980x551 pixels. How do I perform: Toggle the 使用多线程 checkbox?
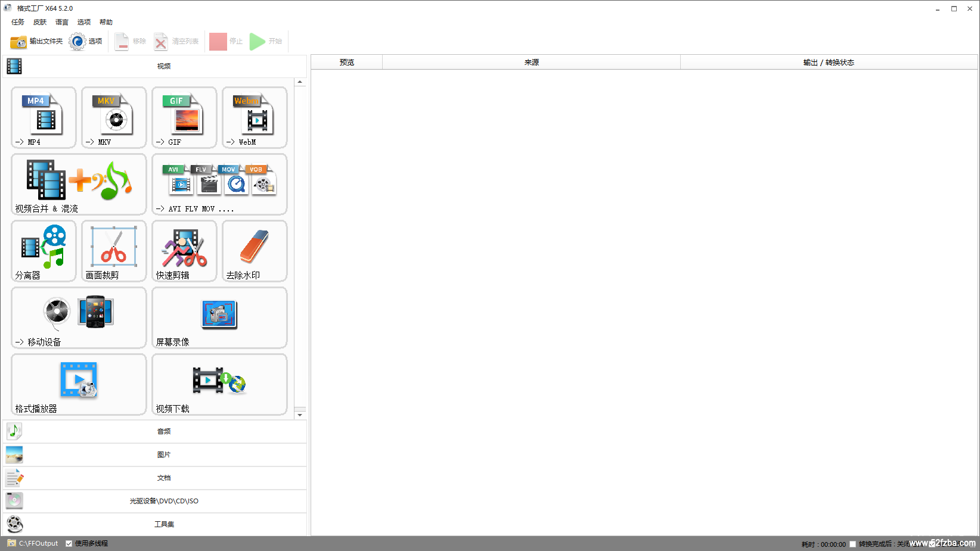(69, 543)
